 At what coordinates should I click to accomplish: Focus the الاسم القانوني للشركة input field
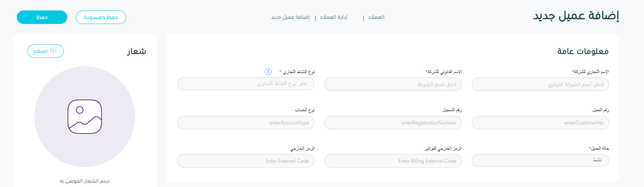coord(393,84)
